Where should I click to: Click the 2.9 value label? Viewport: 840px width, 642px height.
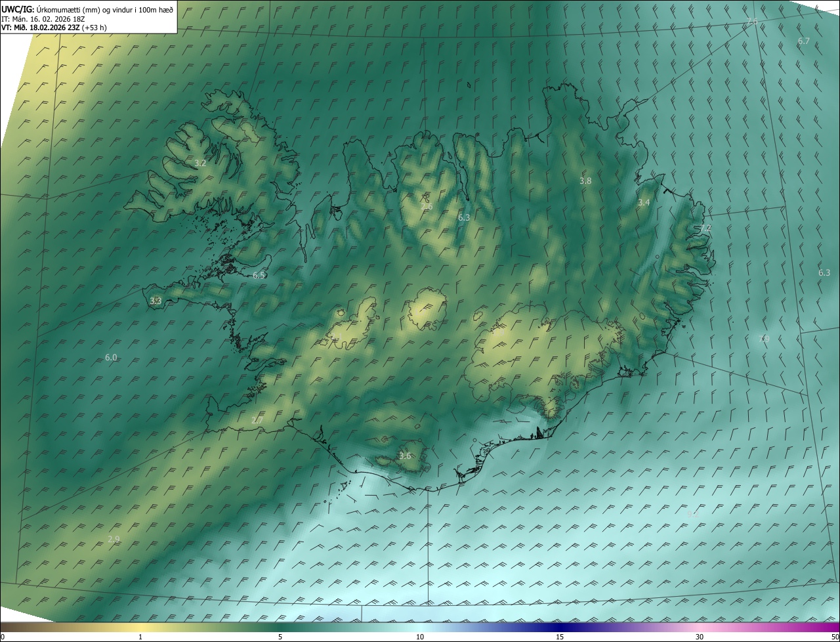[114, 540]
